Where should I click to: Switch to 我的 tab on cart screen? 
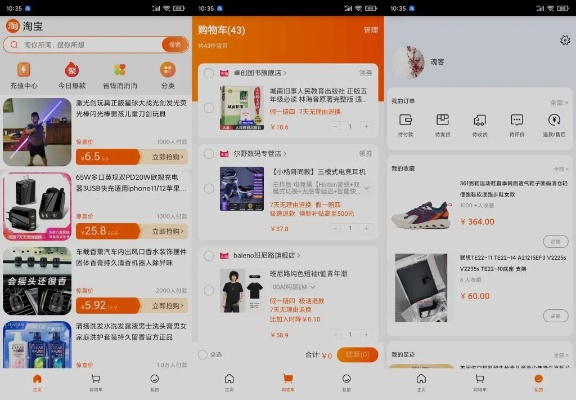pyautogui.click(x=346, y=382)
